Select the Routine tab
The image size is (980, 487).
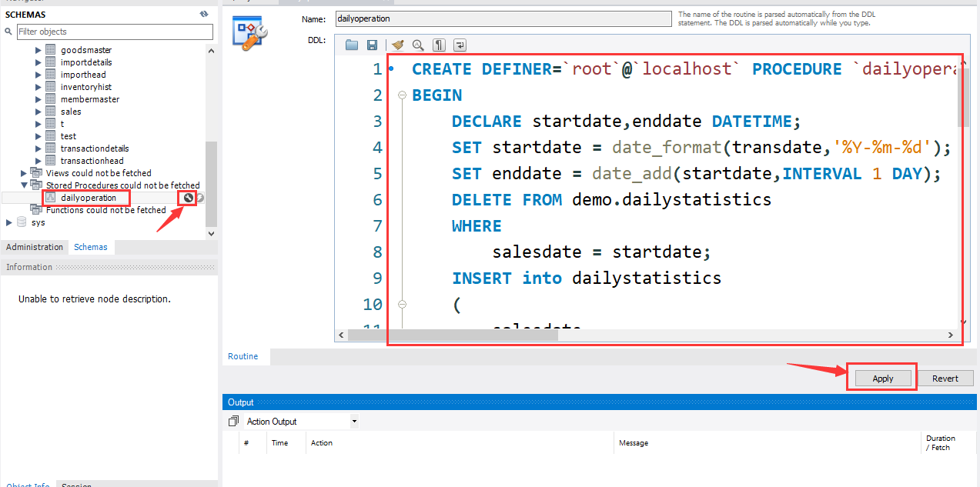click(x=243, y=357)
